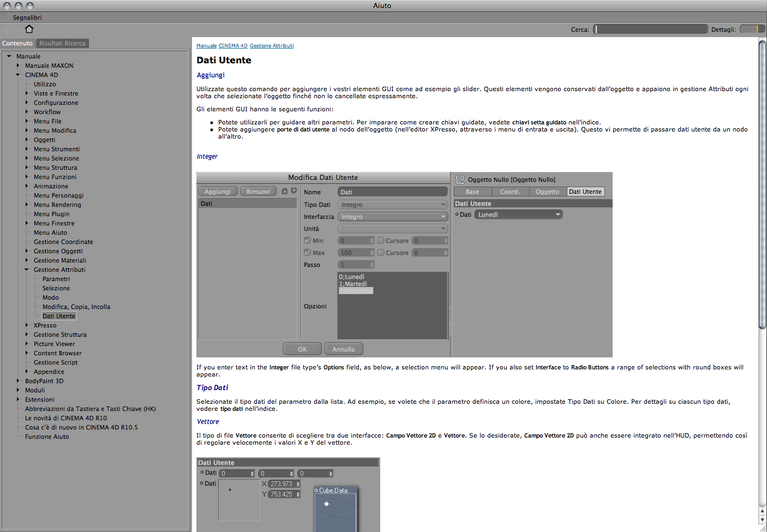Click into the Cerca search field

[650, 29]
